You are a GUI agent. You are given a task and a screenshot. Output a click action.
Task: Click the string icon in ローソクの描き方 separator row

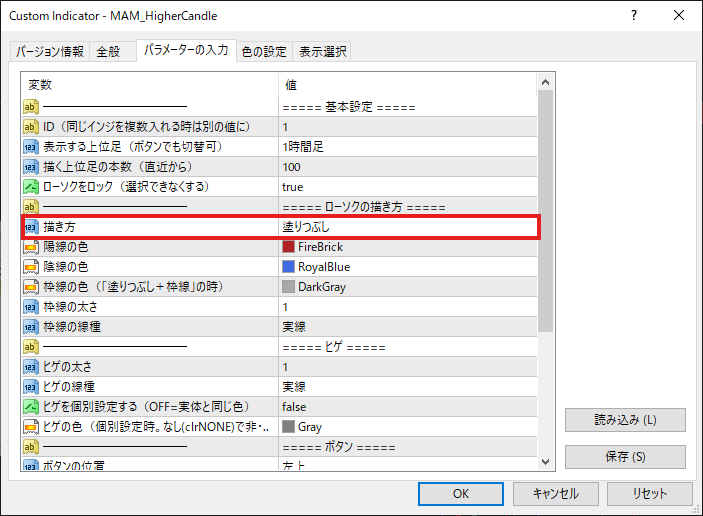[x=30, y=207]
